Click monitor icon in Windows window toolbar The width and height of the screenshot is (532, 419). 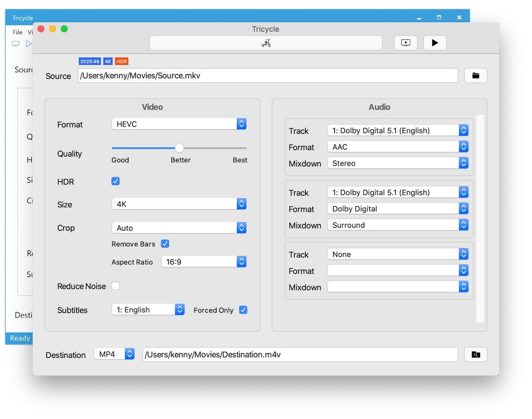tap(16, 43)
